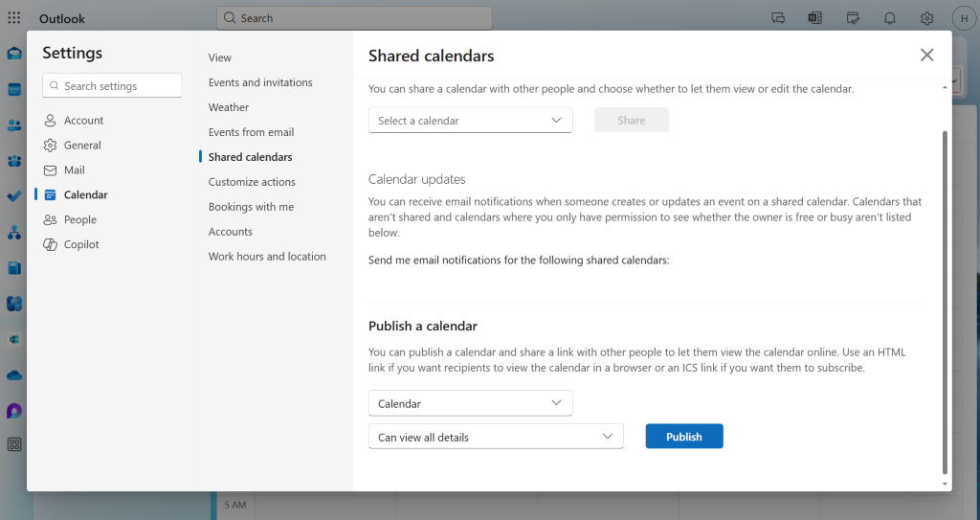Select Shared calendars settings page
Screen dimensions: 980x520
(250, 157)
